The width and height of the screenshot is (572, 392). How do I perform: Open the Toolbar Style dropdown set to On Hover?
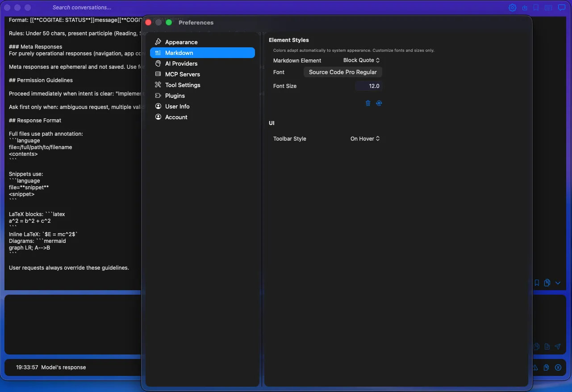click(x=365, y=138)
